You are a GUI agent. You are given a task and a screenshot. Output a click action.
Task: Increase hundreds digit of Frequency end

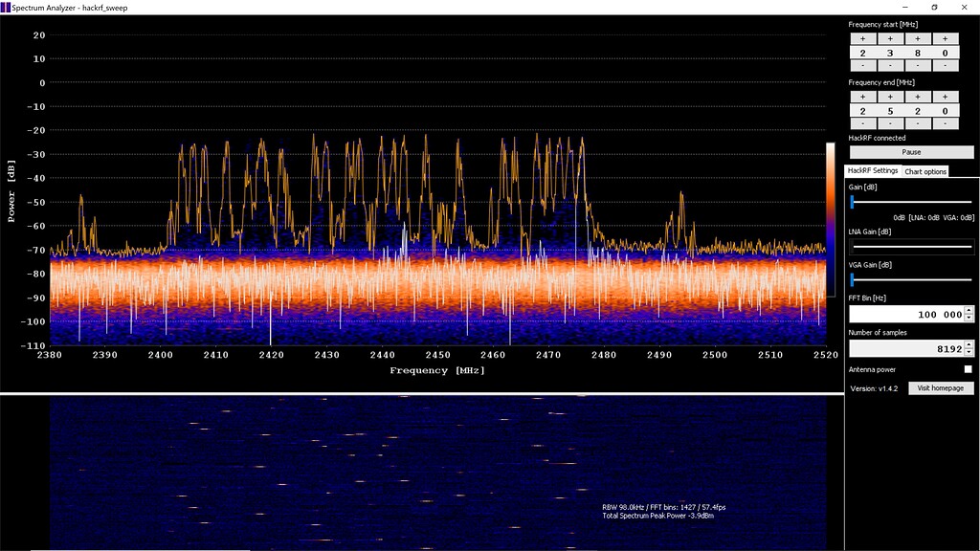890,97
